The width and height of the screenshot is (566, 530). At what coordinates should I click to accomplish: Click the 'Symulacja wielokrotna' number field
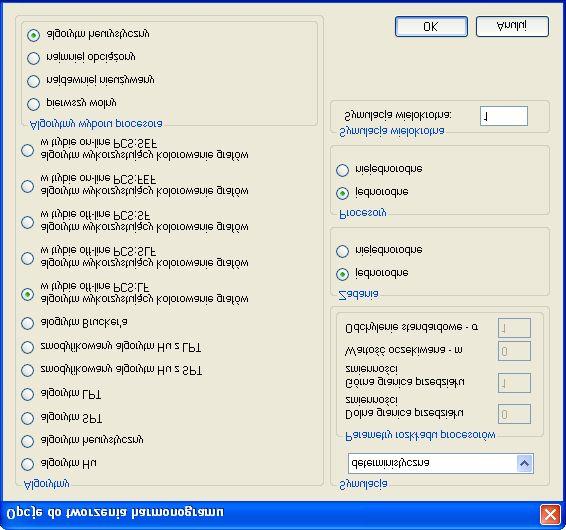(x=504, y=116)
